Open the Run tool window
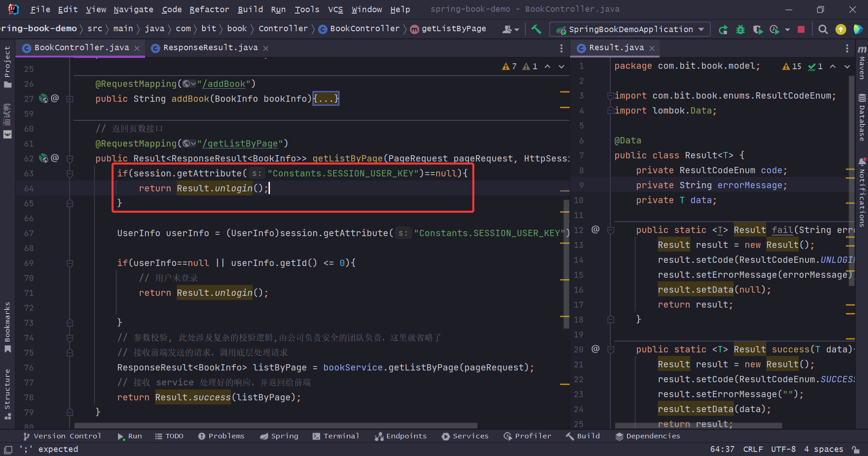 pos(130,436)
